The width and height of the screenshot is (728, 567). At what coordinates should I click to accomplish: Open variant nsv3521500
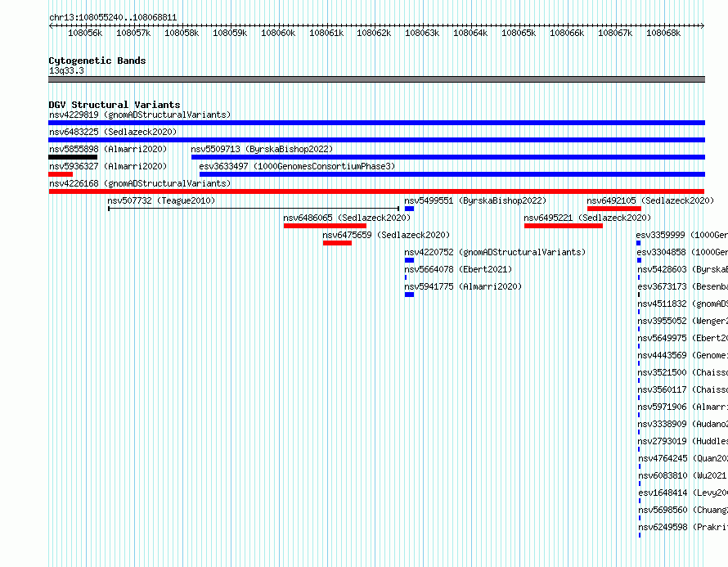coord(682,372)
